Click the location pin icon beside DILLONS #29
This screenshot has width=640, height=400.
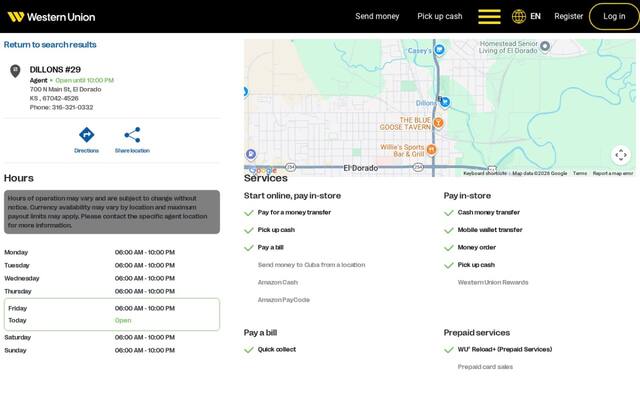coord(15,71)
